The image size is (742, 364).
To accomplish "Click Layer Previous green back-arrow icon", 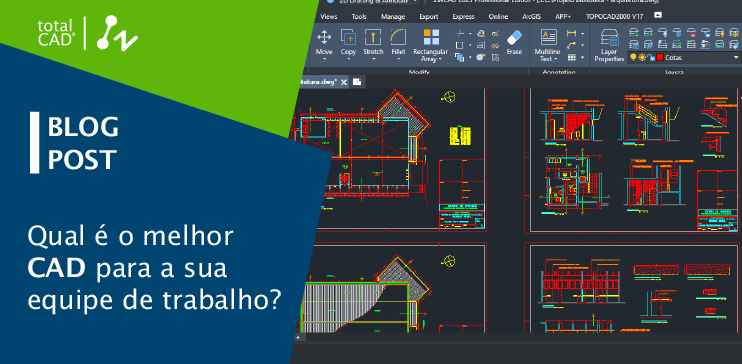I will (x=691, y=44).
